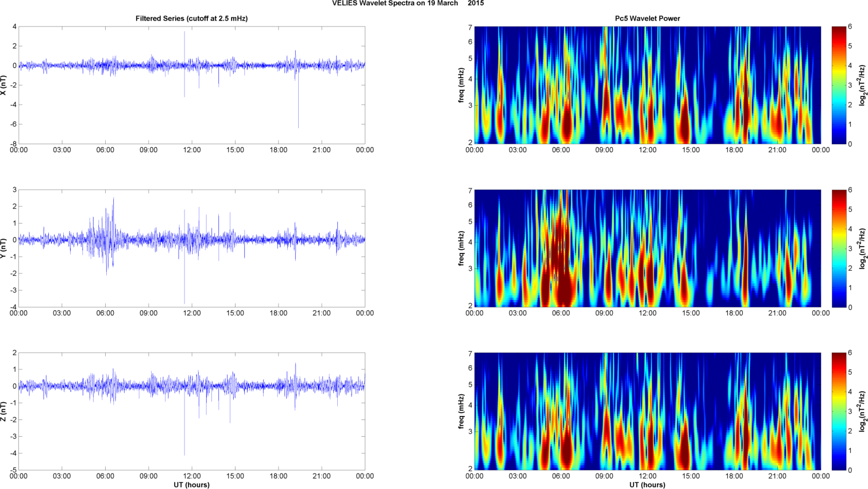The width and height of the screenshot is (868, 489).
Task: Click the 'Y (nT)' axis label
Action: (x=4, y=248)
